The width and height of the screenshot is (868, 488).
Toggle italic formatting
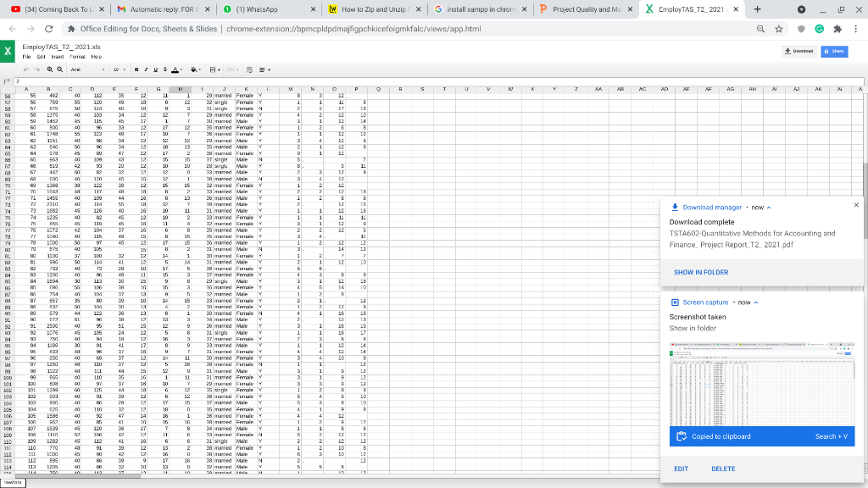(146, 69)
